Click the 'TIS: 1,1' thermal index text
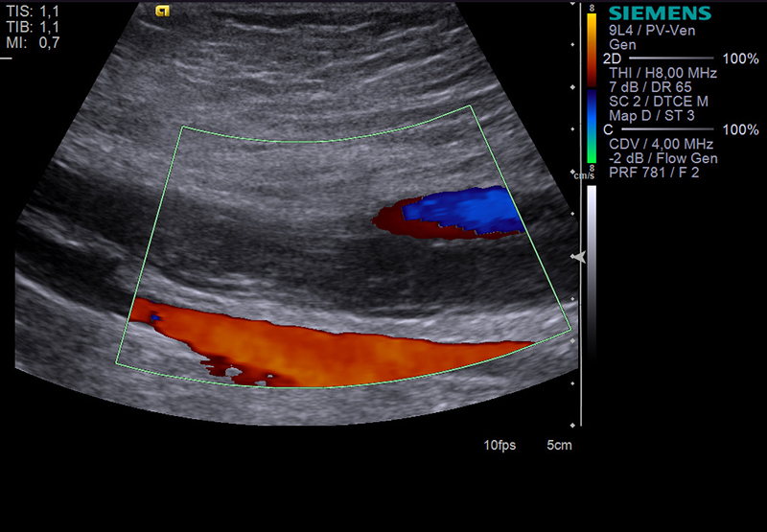The width and height of the screenshot is (767, 532). click(x=33, y=11)
